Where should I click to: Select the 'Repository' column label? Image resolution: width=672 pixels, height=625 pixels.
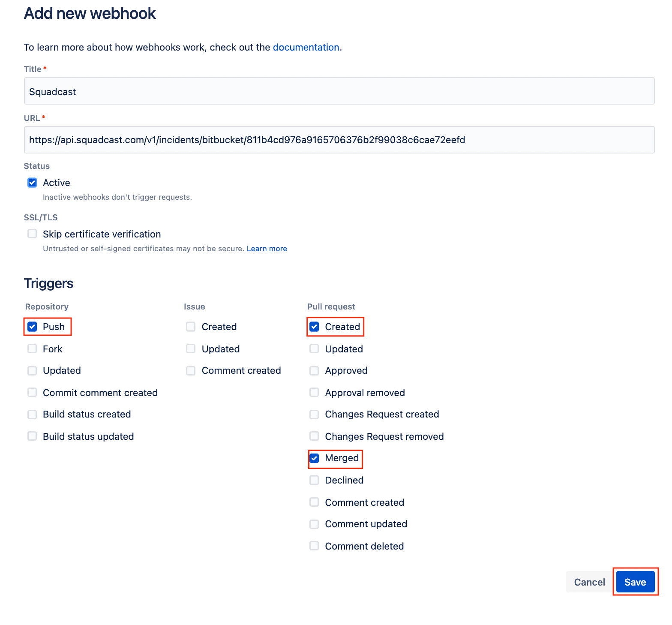(47, 306)
